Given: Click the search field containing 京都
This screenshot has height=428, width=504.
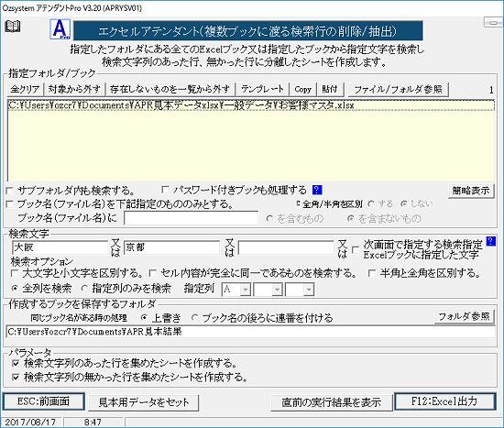Looking at the screenshot, I should (172, 247).
